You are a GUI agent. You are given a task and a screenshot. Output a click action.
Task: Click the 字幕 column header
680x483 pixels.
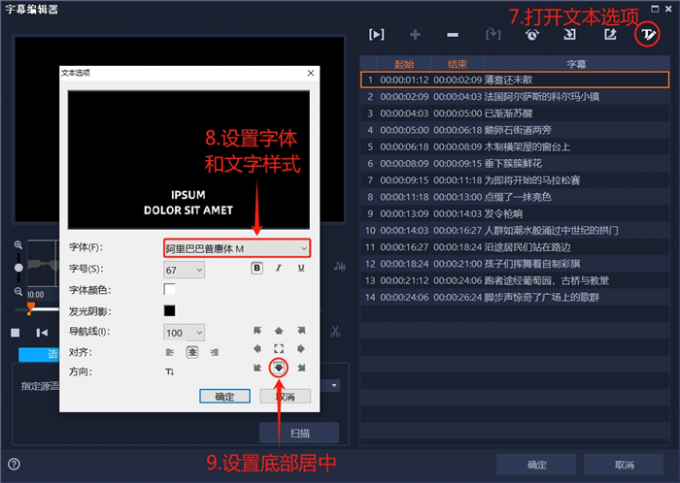[576, 64]
